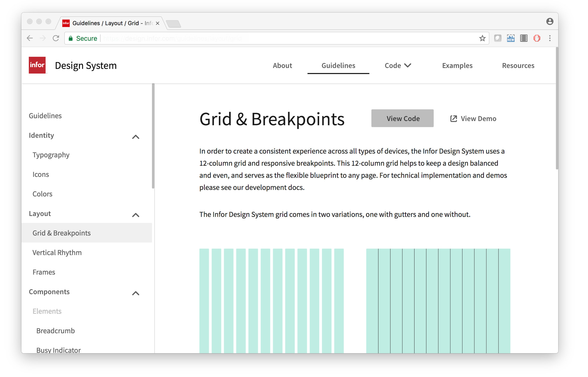Open a new browser tab
The height and width of the screenshot is (377, 588).
click(x=174, y=24)
